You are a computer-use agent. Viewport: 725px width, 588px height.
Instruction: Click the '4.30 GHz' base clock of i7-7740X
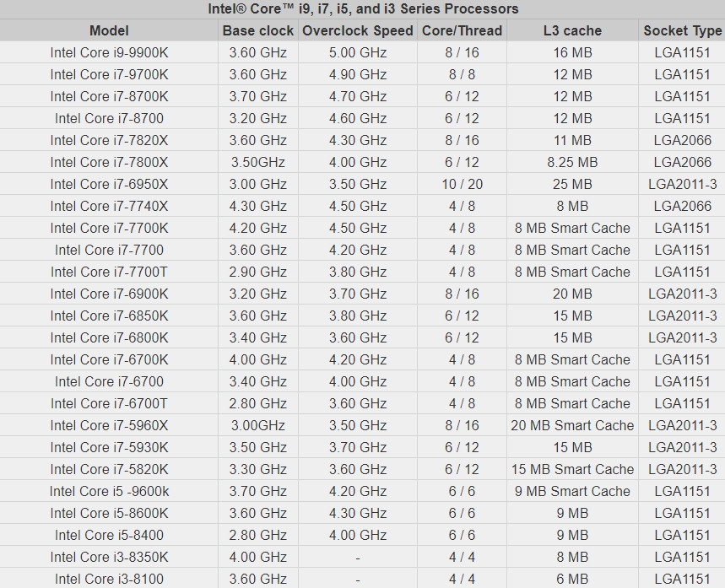[x=258, y=206]
